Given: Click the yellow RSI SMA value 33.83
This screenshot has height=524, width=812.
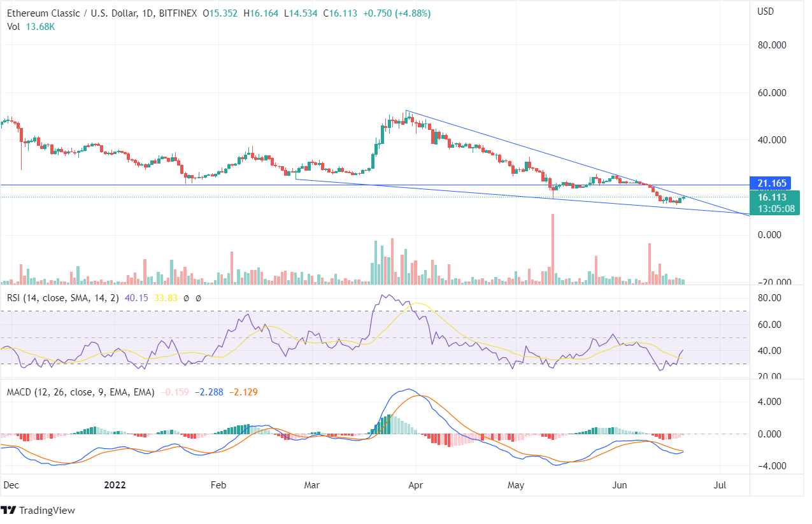Looking at the screenshot, I should pos(165,297).
